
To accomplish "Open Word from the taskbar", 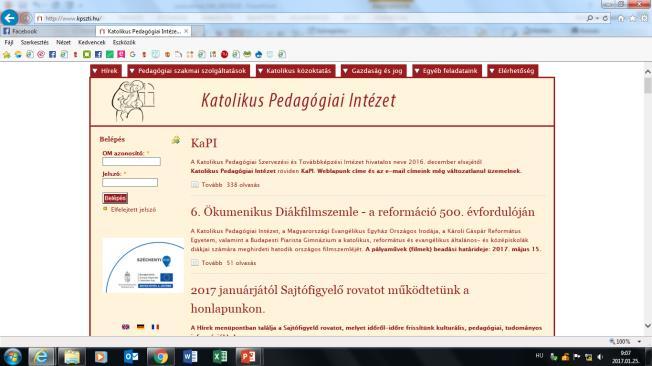I will (190, 357).
